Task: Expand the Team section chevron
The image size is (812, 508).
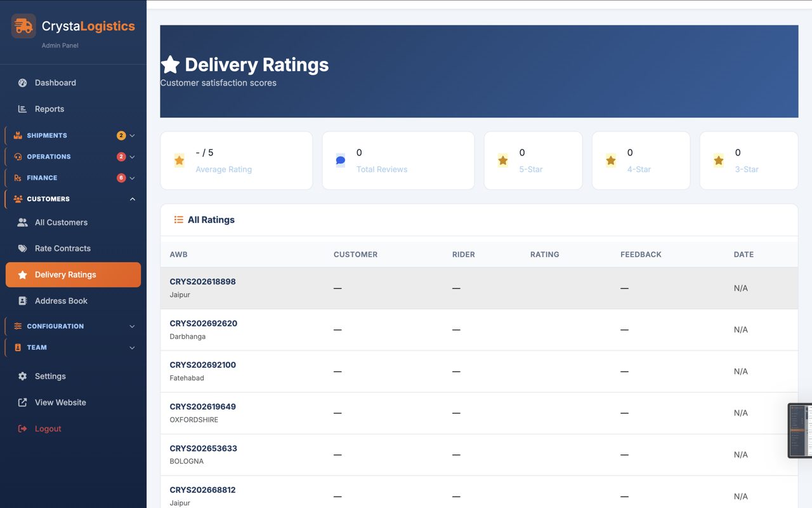Action: tap(132, 347)
